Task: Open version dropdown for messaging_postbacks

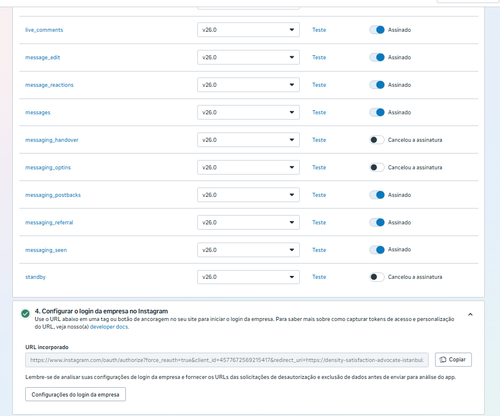Action: 248,195
